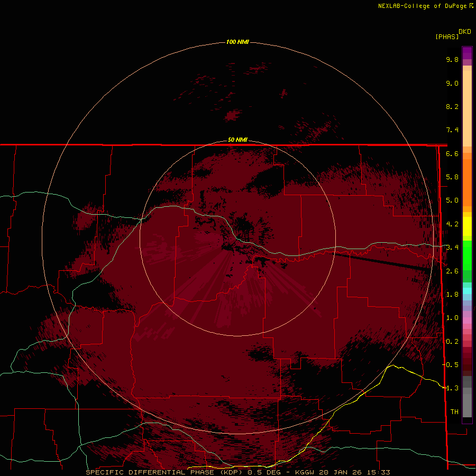Click the purple top segment of color bar

[467, 53]
